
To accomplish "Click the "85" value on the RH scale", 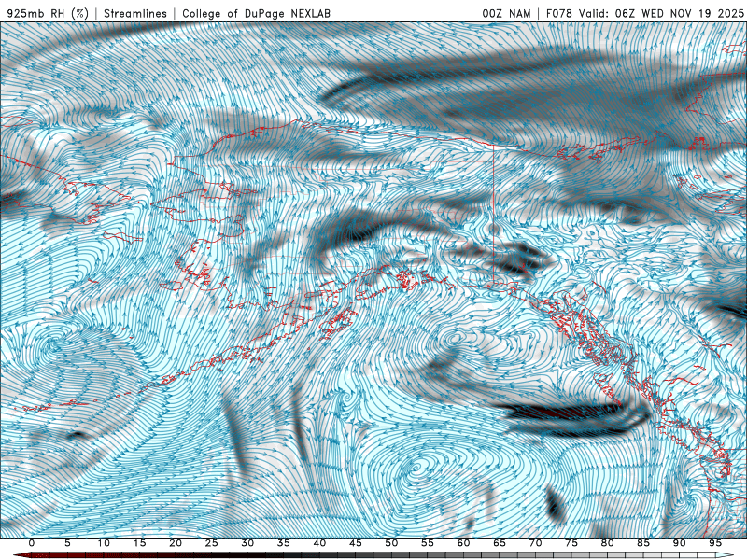I will click(x=643, y=543).
